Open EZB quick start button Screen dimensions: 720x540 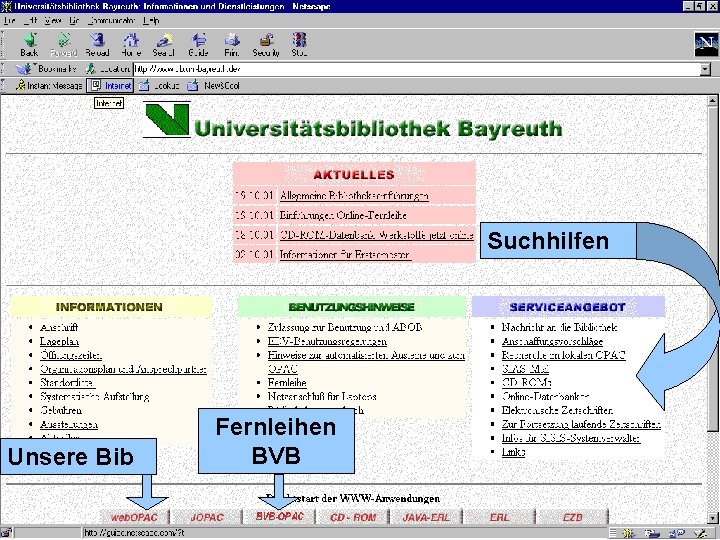[573, 517]
